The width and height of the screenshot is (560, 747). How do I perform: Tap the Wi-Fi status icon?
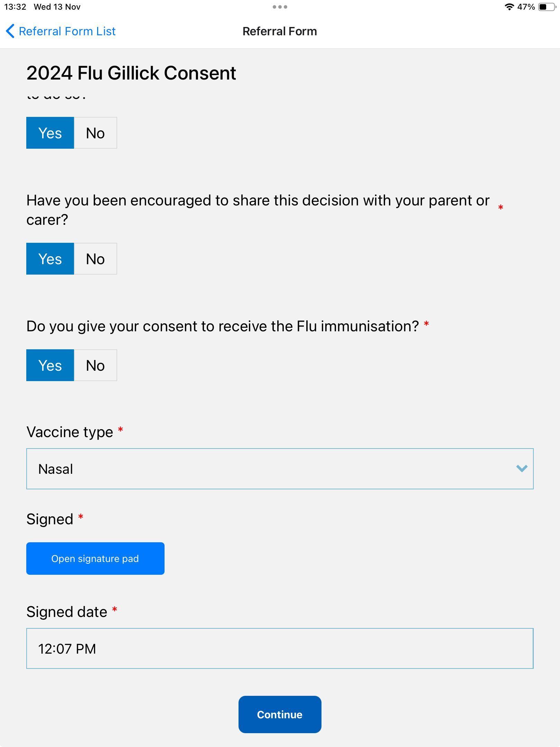(509, 7)
